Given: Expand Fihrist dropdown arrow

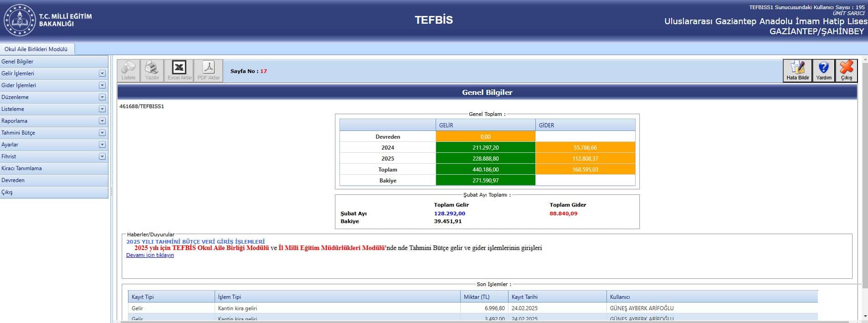Looking at the screenshot, I should pos(102,156).
